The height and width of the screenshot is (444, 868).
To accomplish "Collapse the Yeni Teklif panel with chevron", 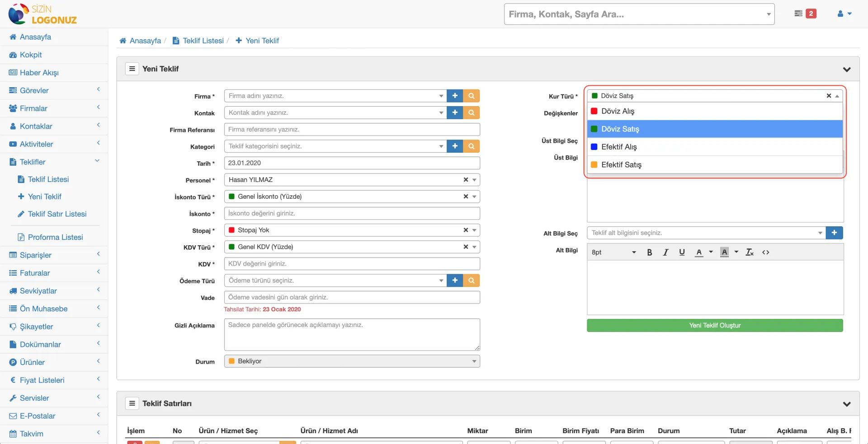I will (847, 69).
